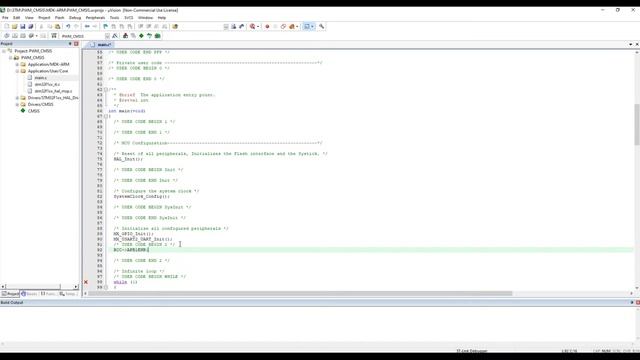Image resolution: width=640 pixels, height=360 pixels.
Task: Switch to the Functions tab in the Project panel
Action: pos(49,294)
